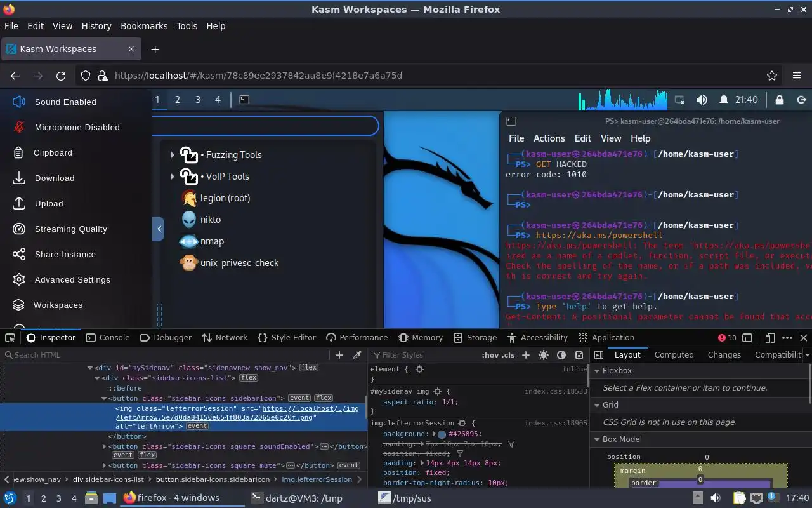Click the remote lock screen icon

(780, 100)
